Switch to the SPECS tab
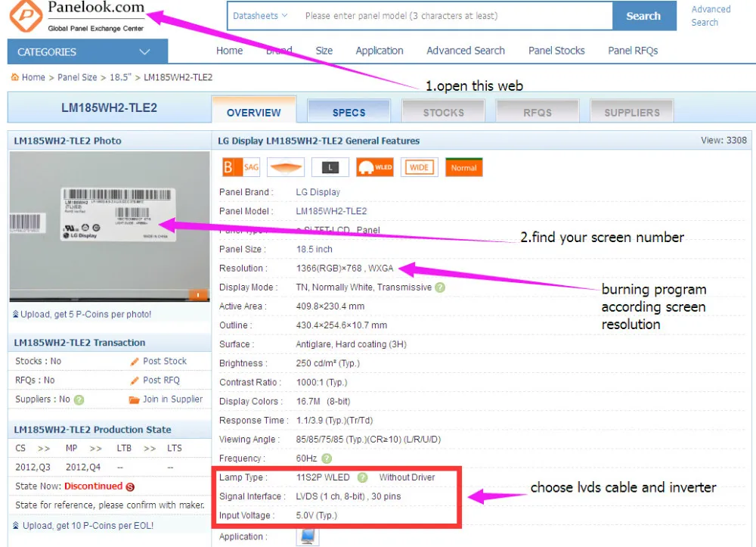 [349, 112]
